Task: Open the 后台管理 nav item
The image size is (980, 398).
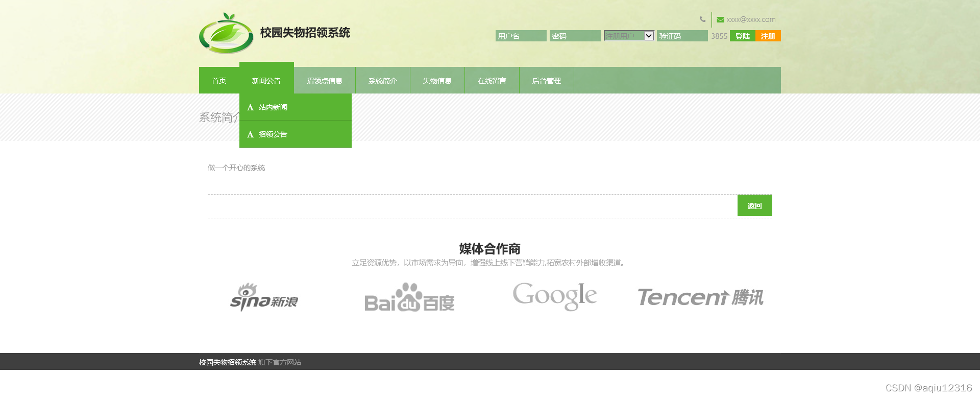Action: pyautogui.click(x=547, y=80)
